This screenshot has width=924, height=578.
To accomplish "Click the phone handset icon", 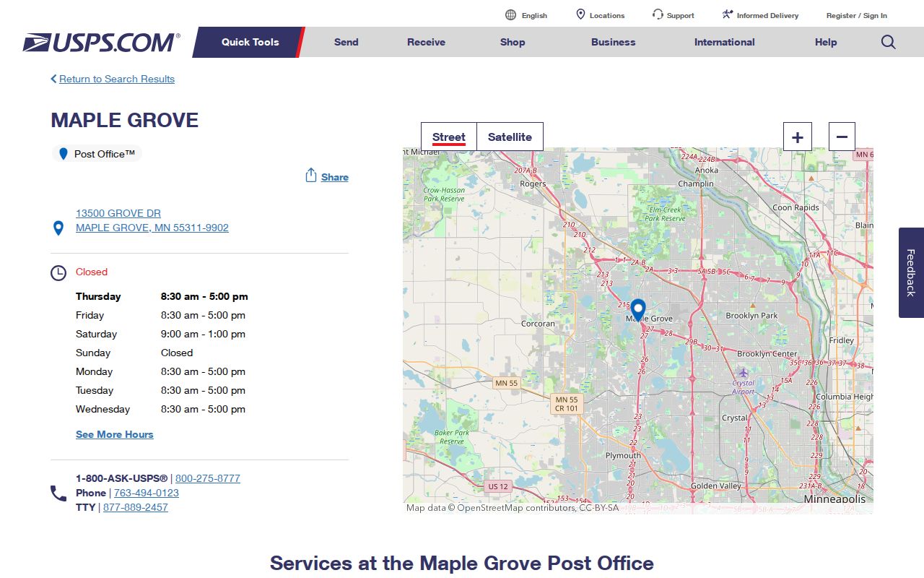I will pos(58,493).
